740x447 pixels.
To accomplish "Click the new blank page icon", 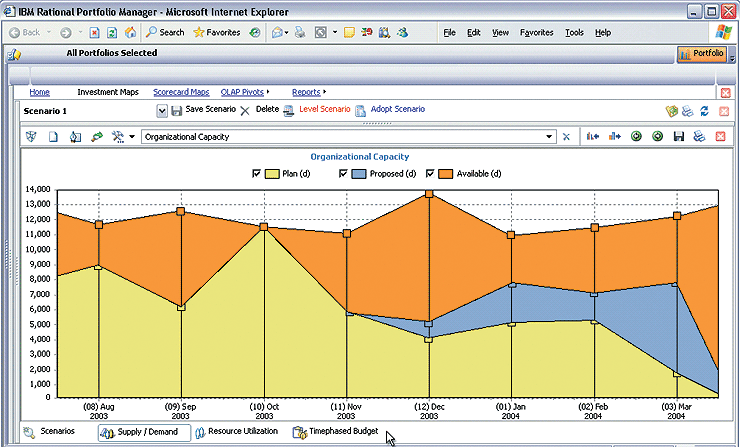I will tap(53, 137).
